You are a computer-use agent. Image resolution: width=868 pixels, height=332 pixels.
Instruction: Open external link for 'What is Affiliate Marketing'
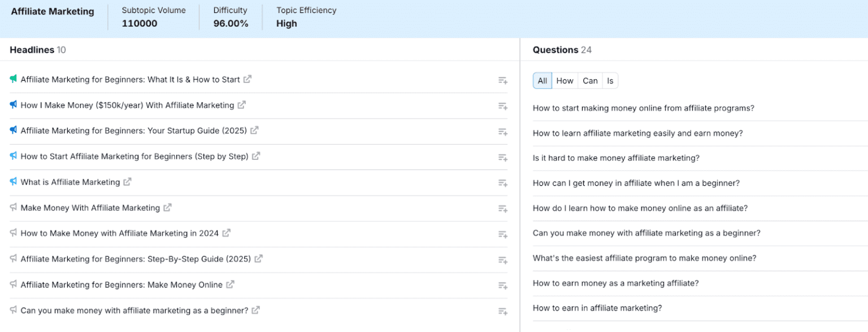(128, 182)
